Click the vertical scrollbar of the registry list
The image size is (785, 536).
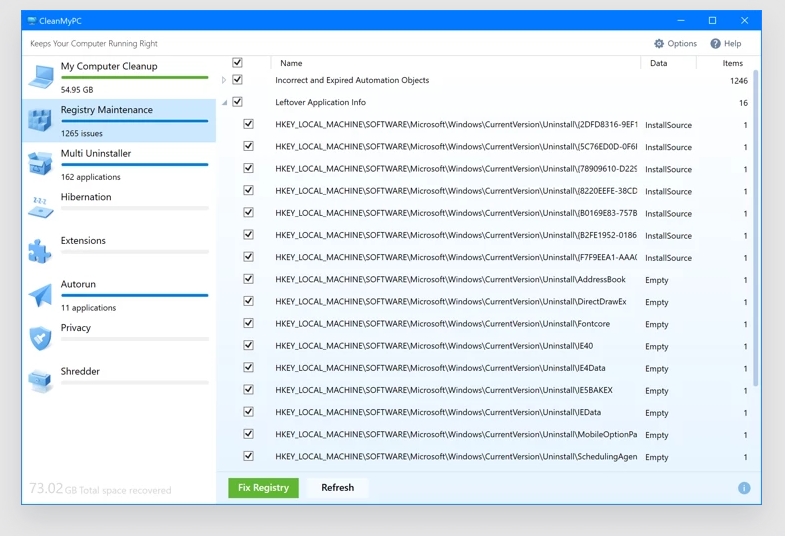pos(756,230)
